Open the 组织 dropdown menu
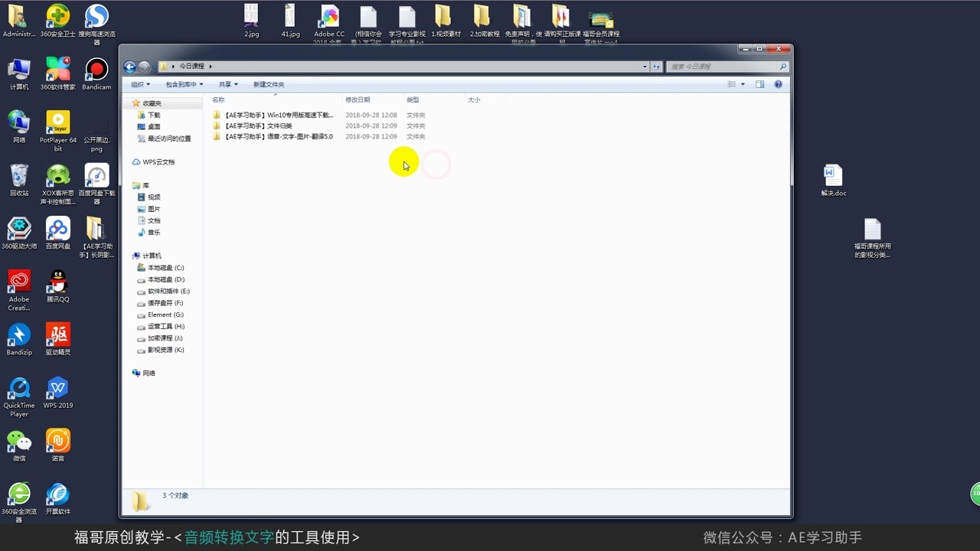Viewport: 980px width, 551px height. coord(140,84)
